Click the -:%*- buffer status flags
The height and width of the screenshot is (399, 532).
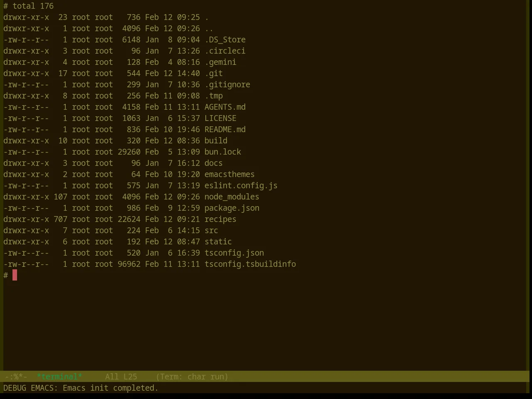click(16, 377)
